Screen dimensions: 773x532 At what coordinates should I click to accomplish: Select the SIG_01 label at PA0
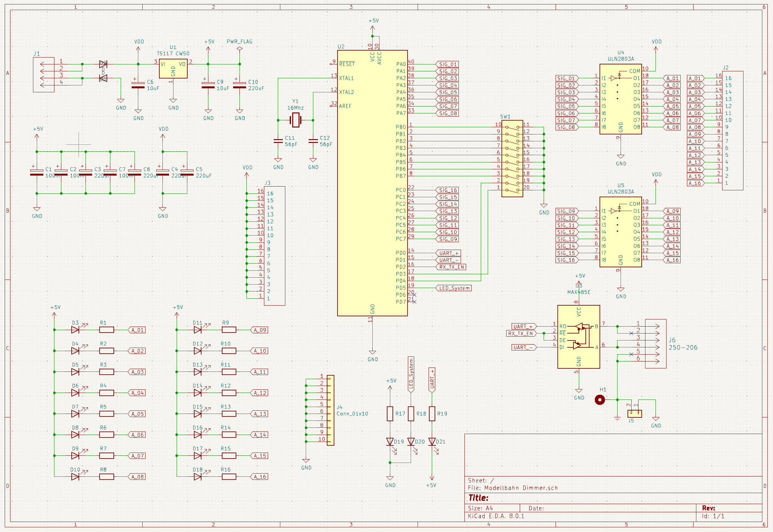click(x=447, y=64)
